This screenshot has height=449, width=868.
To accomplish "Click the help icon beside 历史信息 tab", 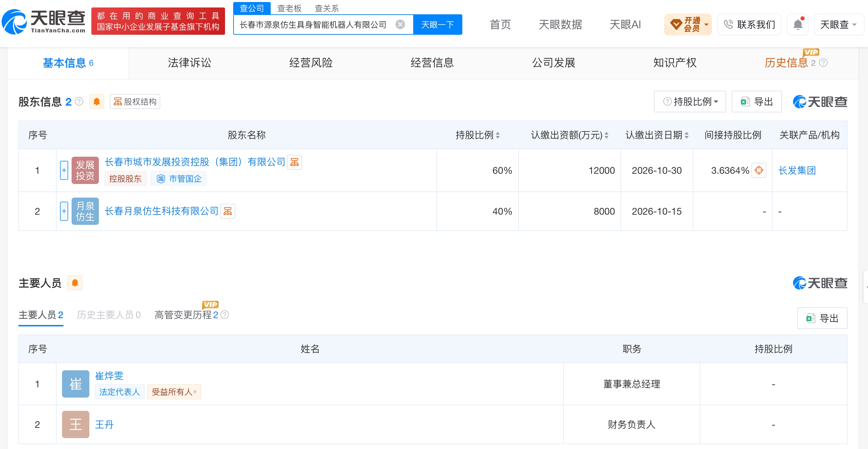I will click(823, 63).
